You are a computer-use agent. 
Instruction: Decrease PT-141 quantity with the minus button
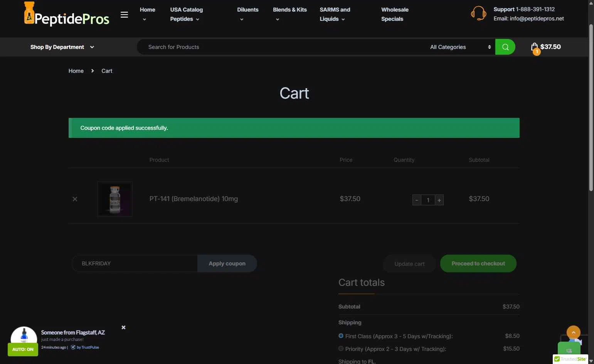pos(417,200)
